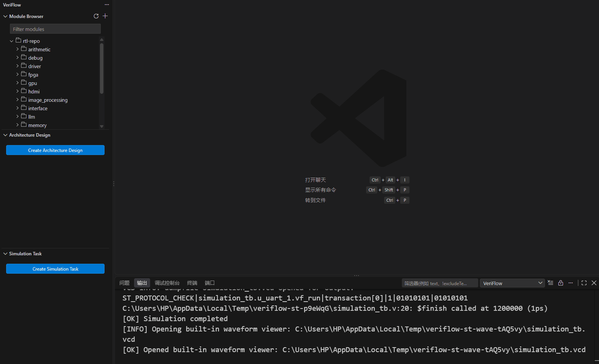Click the fpga folder icon
This screenshot has height=364, width=599.
(x=24, y=74)
